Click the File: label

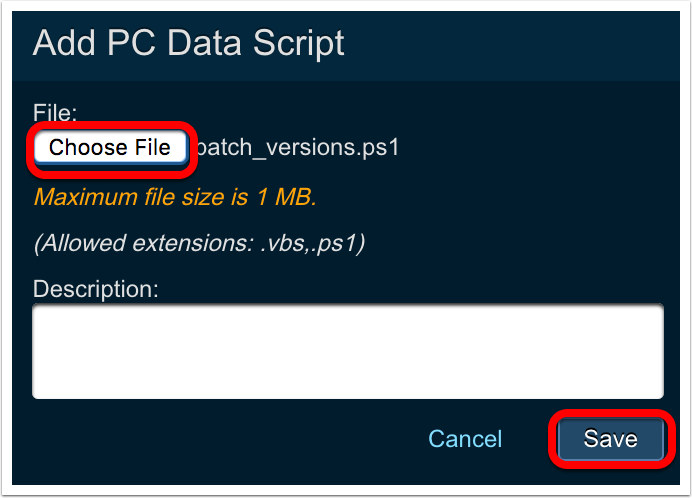click(55, 111)
